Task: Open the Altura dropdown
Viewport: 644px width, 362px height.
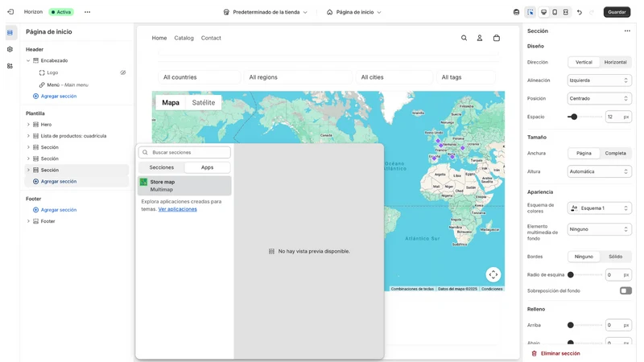Action: pos(599,171)
